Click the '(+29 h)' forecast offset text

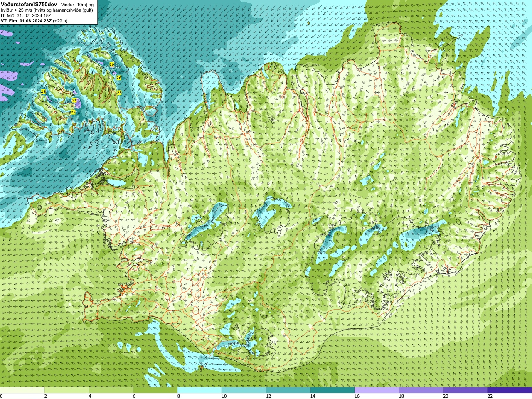(60, 21)
